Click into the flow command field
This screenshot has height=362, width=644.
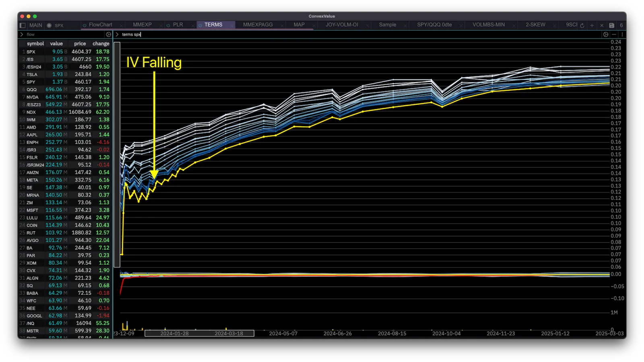(64, 35)
